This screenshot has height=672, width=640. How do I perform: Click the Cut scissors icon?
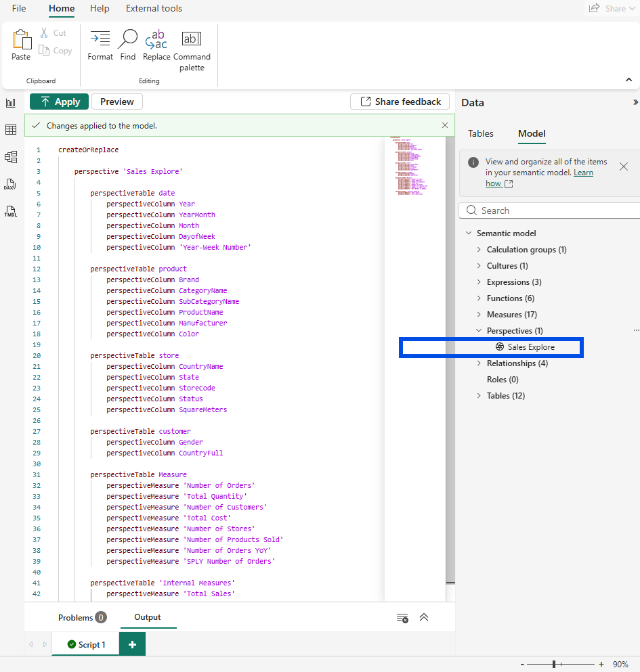point(44,32)
